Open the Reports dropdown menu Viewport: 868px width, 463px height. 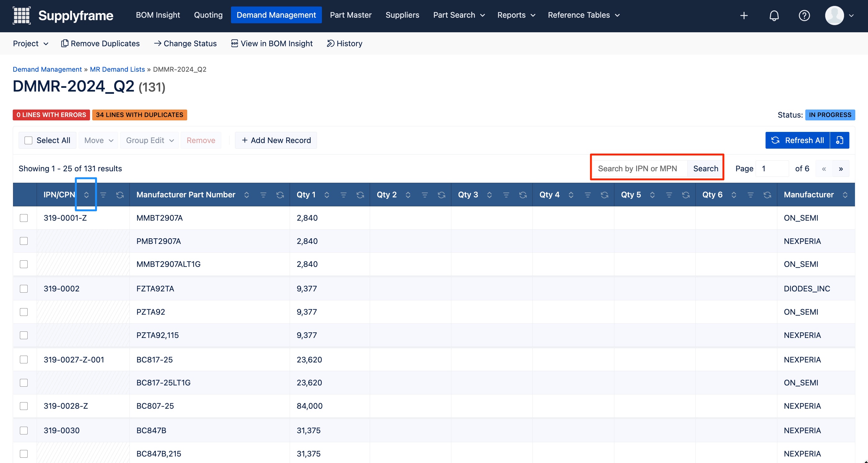516,15
